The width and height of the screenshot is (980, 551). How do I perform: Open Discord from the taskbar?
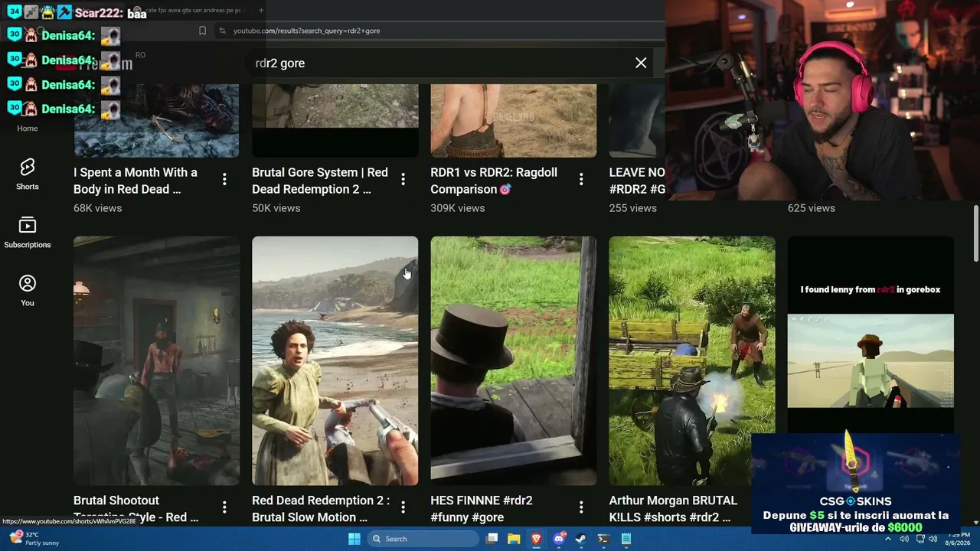click(559, 539)
